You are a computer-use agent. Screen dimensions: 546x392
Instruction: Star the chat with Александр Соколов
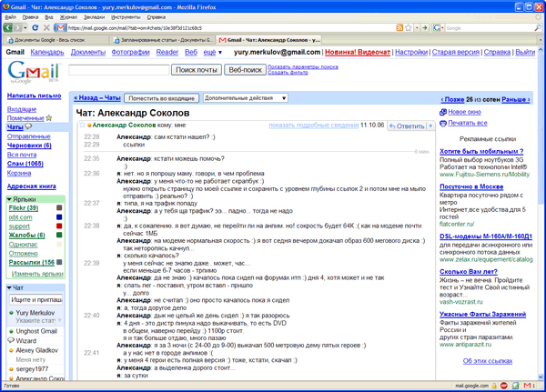[x=82, y=125]
